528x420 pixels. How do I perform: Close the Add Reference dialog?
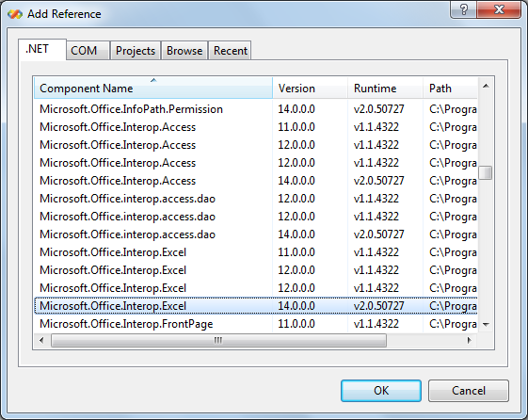tap(499, 9)
